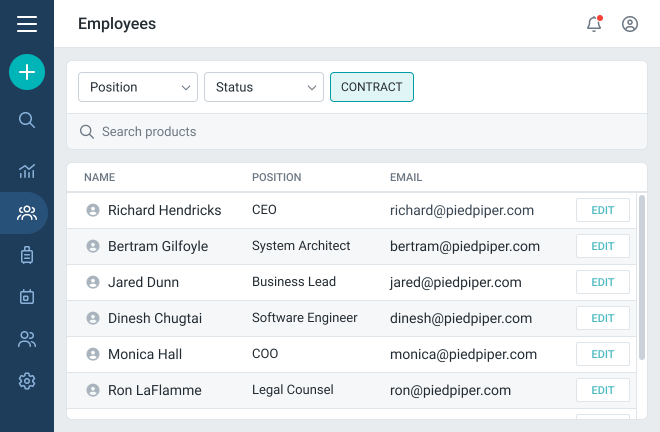This screenshot has width=660, height=432.
Task: Click the teal plus add button
Action: (27, 72)
